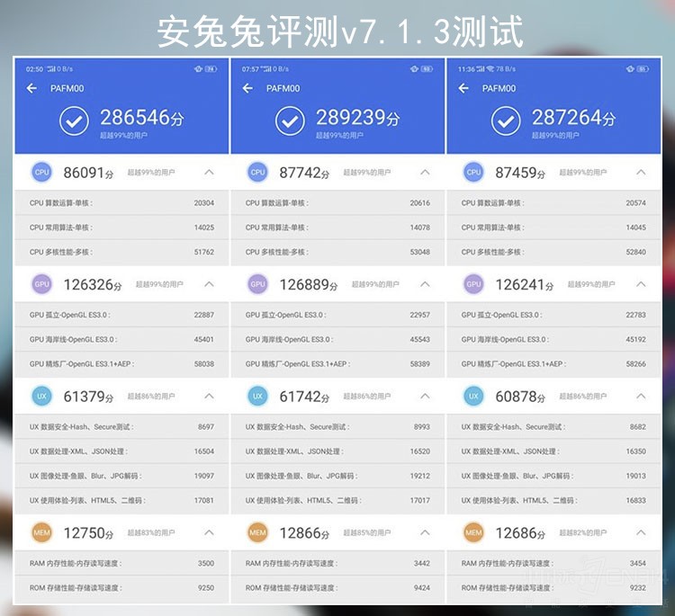Select ROM speed value 9250
Screen dimensions: 675x616
(x=206, y=588)
